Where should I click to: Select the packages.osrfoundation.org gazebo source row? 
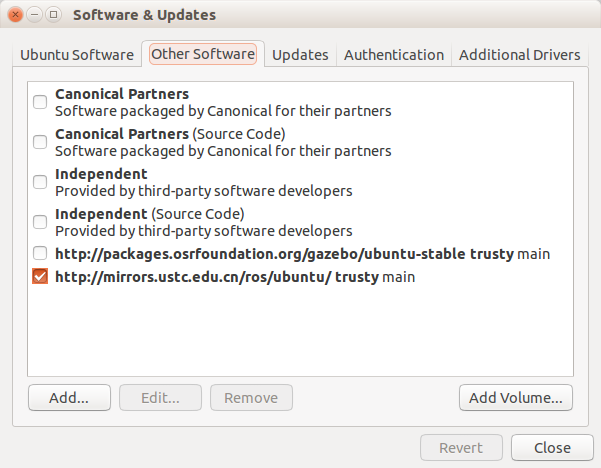tap(302, 254)
